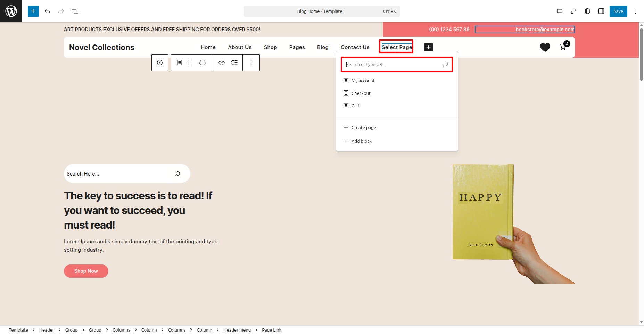Click Header menu in the breadcrumb
This screenshot has width=644, height=334.
237,330
